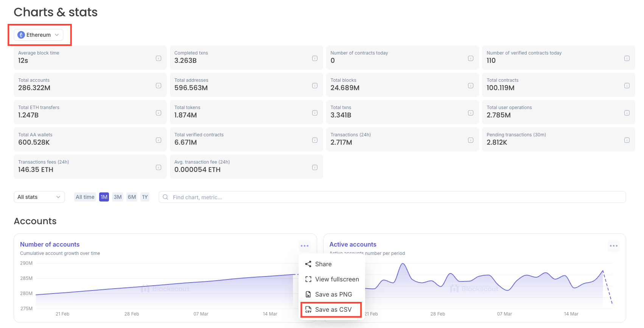Click info icon on Total blocks card
This screenshot has width=644, height=328.
pyautogui.click(x=470, y=86)
